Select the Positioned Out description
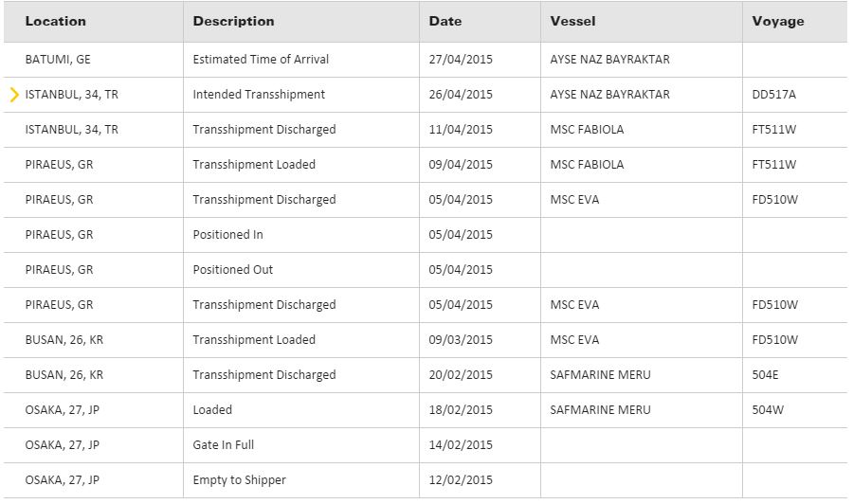Image resolution: width=853 pixels, height=504 pixels. 232,270
